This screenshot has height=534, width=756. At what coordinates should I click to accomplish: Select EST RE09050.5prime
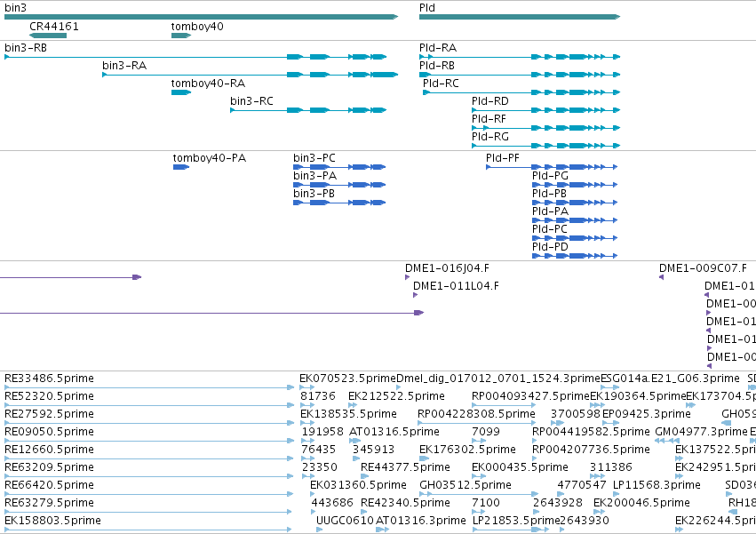pyautogui.click(x=149, y=441)
